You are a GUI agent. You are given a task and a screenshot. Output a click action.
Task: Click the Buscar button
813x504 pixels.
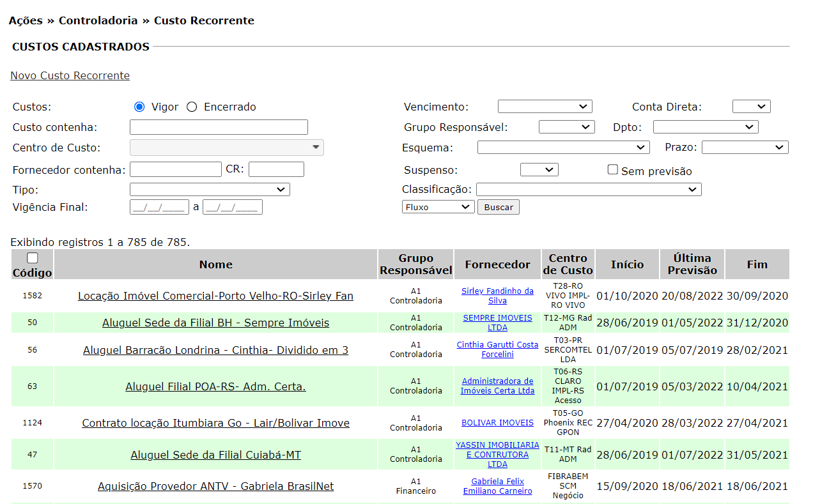pyautogui.click(x=498, y=207)
